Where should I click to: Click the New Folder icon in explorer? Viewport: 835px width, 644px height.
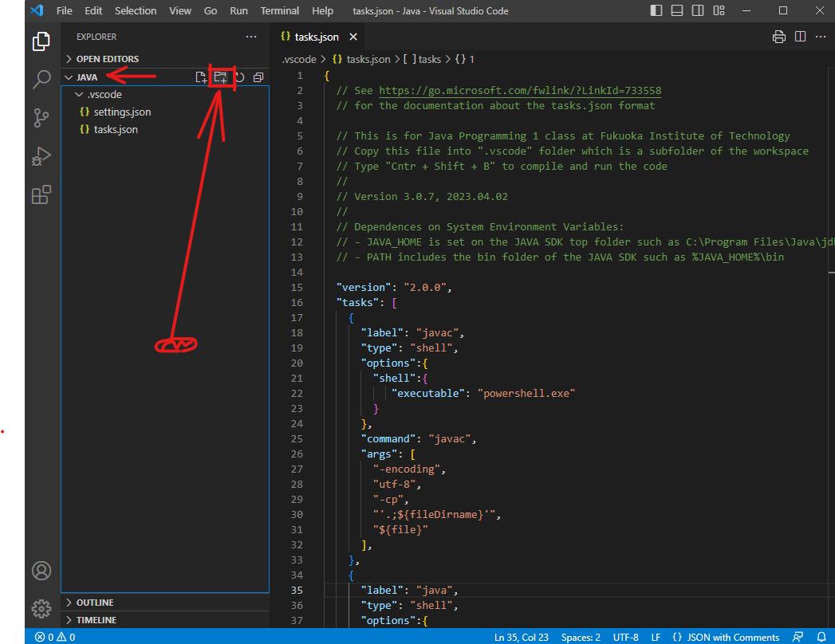(x=221, y=77)
